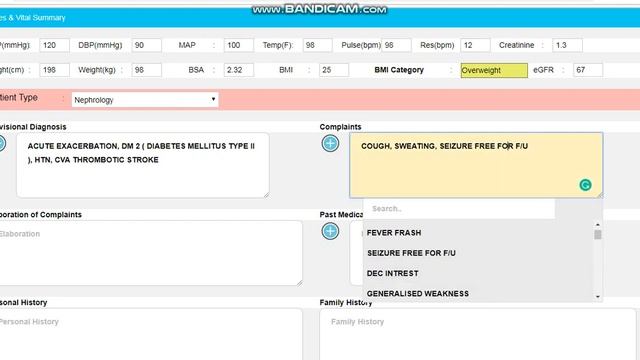Click the Weight(kg) input field
Screen dimensions: 640x360
click(x=147, y=70)
